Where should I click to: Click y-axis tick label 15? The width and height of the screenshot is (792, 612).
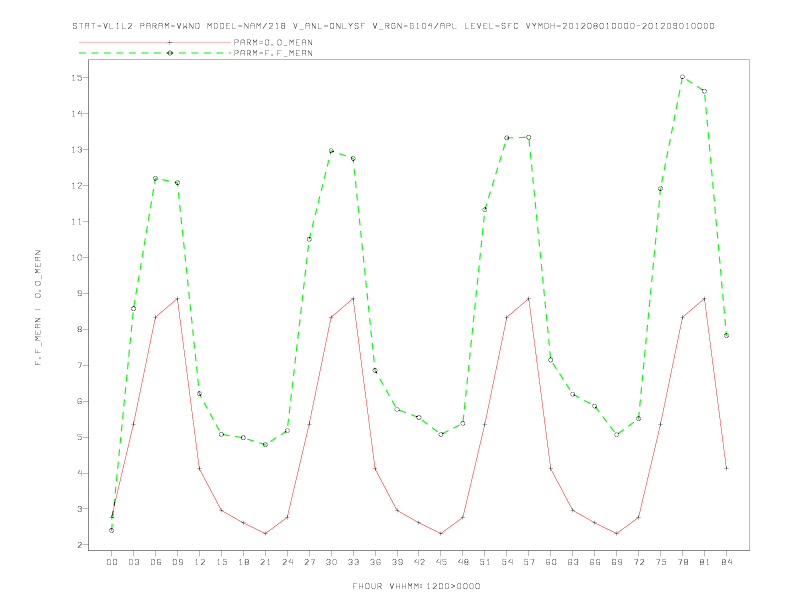click(x=77, y=78)
